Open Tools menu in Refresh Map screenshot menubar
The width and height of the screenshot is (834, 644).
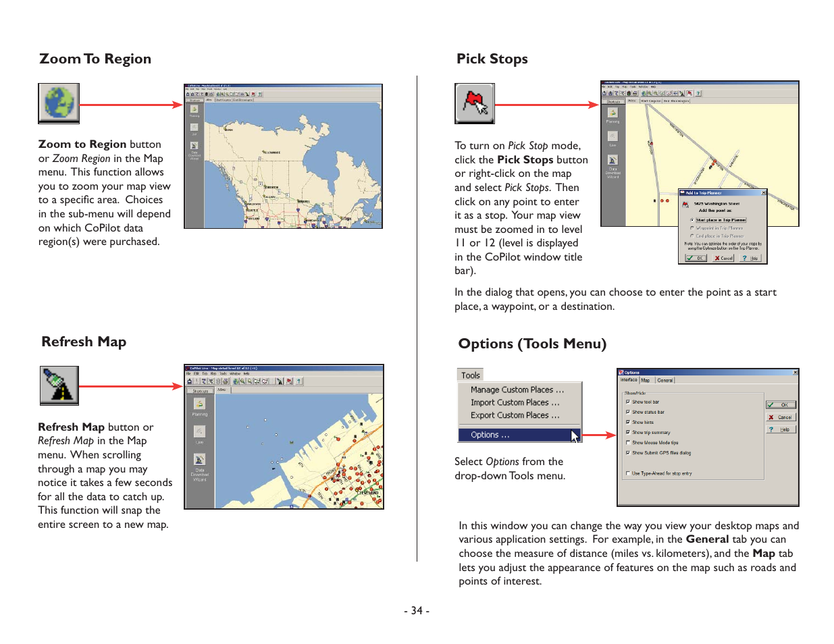coord(223,373)
